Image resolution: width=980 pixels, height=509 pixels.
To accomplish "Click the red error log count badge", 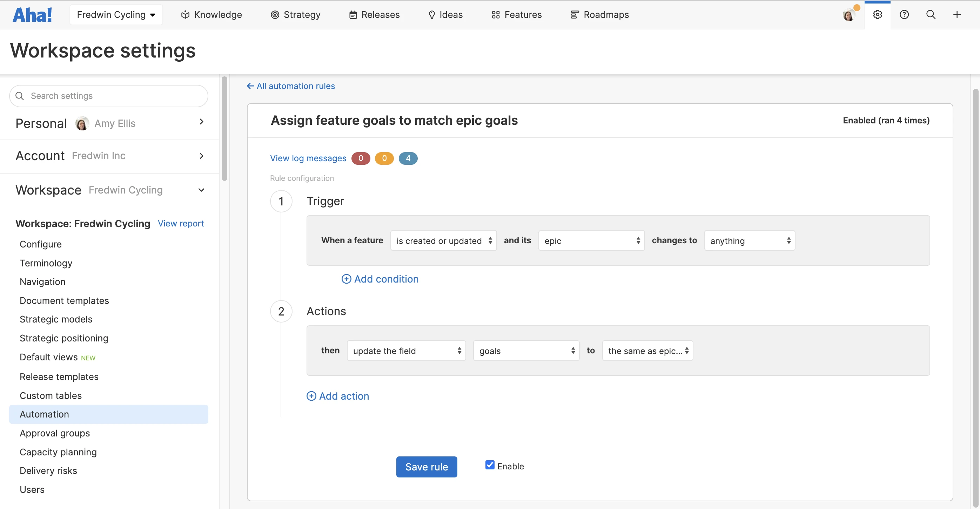I will (x=360, y=158).
